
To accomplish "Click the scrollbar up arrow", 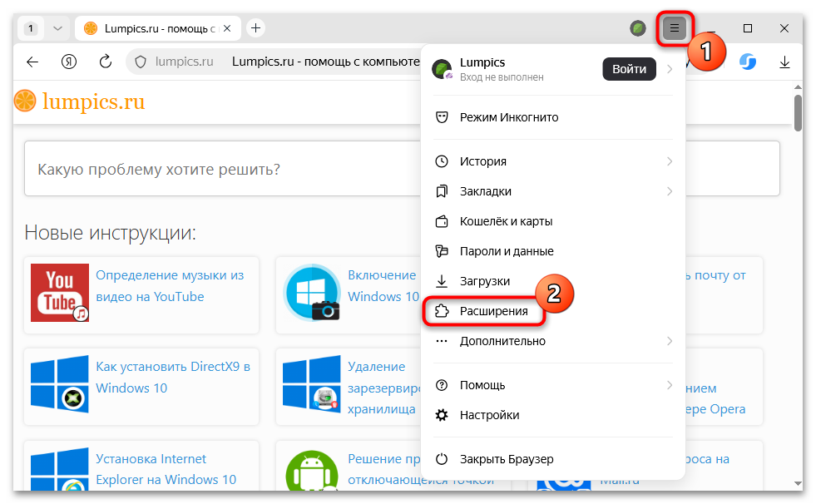I will coord(799,86).
